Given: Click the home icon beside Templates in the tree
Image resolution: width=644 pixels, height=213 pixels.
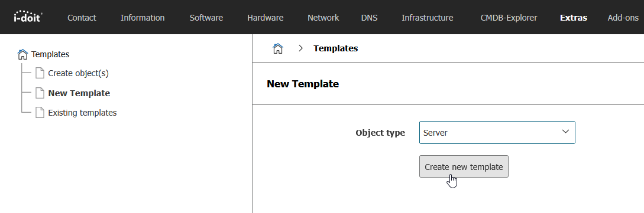Looking at the screenshot, I should [23, 54].
